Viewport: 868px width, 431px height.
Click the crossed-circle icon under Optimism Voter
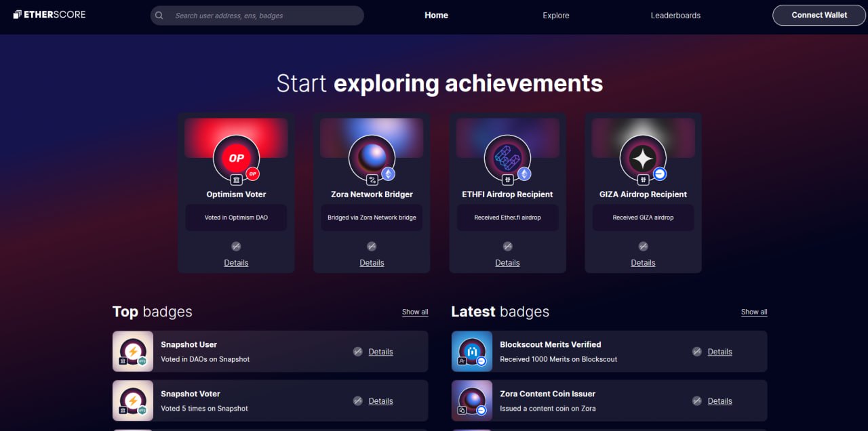click(236, 246)
